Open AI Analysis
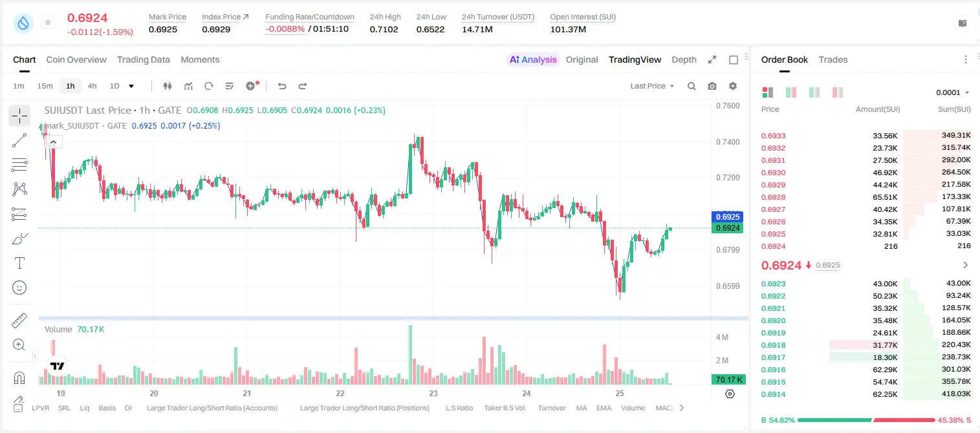 click(x=533, y=59)
